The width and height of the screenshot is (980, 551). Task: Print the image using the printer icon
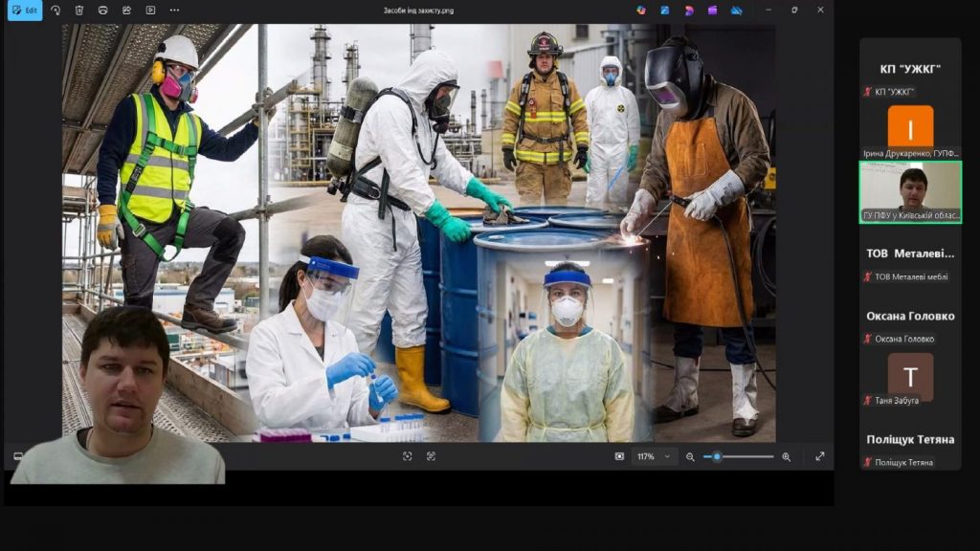102,10
